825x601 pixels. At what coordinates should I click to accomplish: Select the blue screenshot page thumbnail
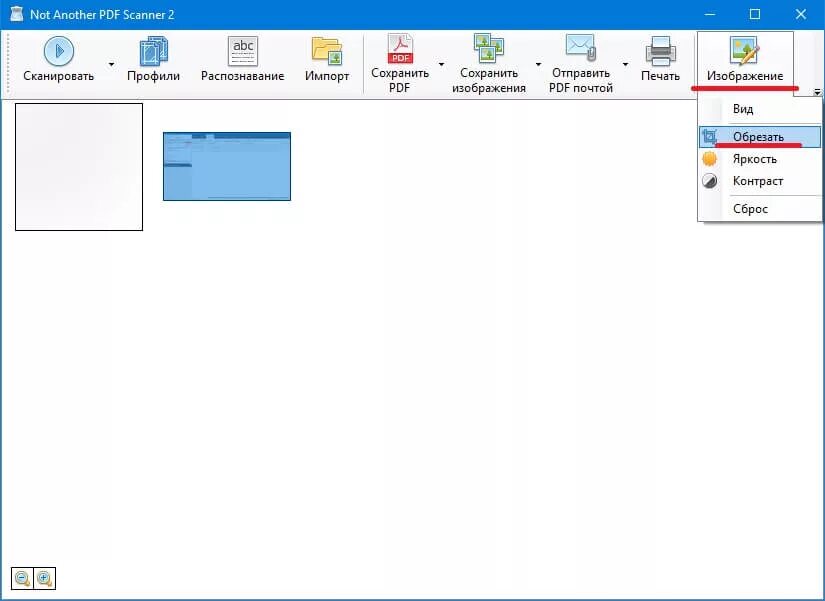coord(227,166)
